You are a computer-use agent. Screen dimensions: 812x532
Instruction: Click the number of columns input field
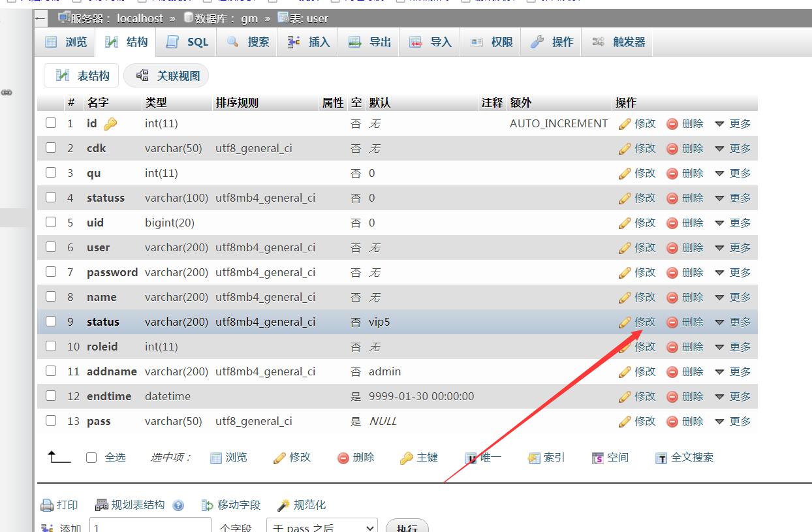click(150, 527)
